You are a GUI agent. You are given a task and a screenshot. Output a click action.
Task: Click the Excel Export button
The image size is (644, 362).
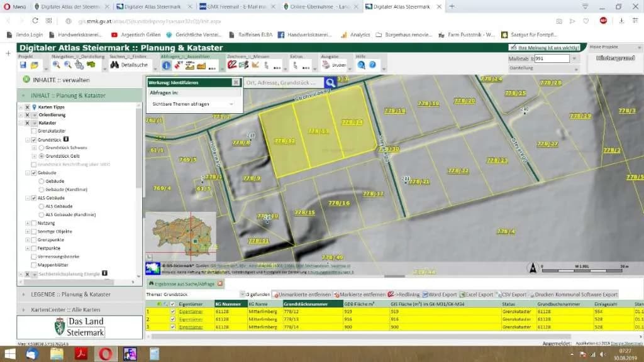477,294
